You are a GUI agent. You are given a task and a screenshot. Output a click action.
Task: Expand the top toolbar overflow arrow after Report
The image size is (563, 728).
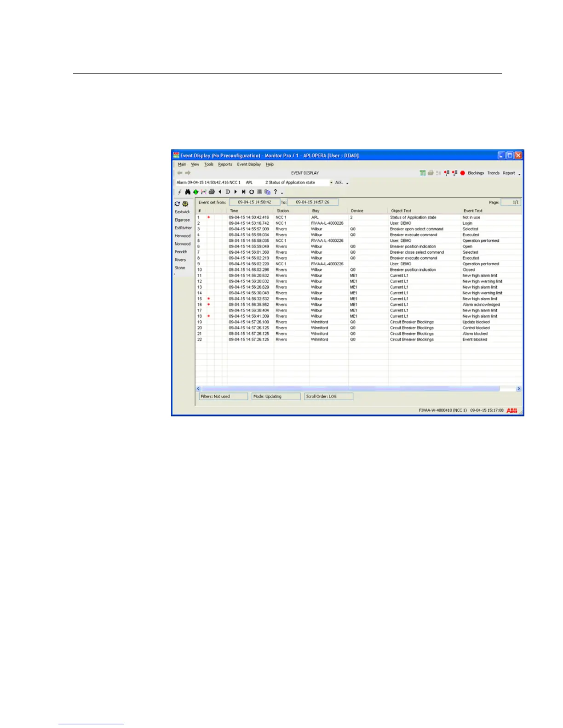tap(519, 174)
